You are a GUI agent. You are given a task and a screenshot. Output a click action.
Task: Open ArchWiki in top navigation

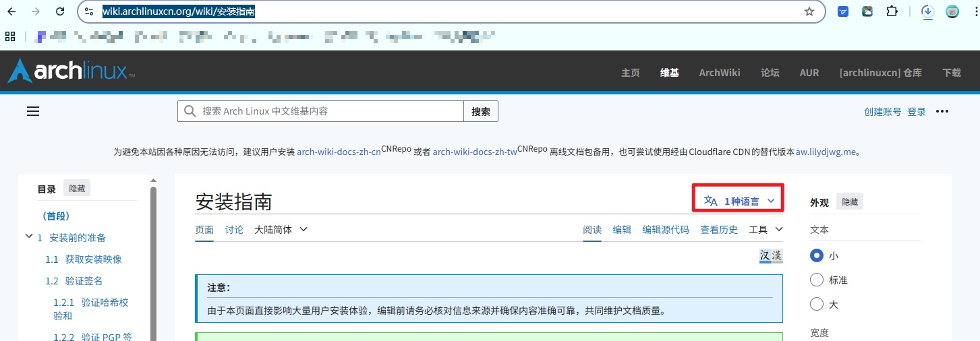point(720,73)
